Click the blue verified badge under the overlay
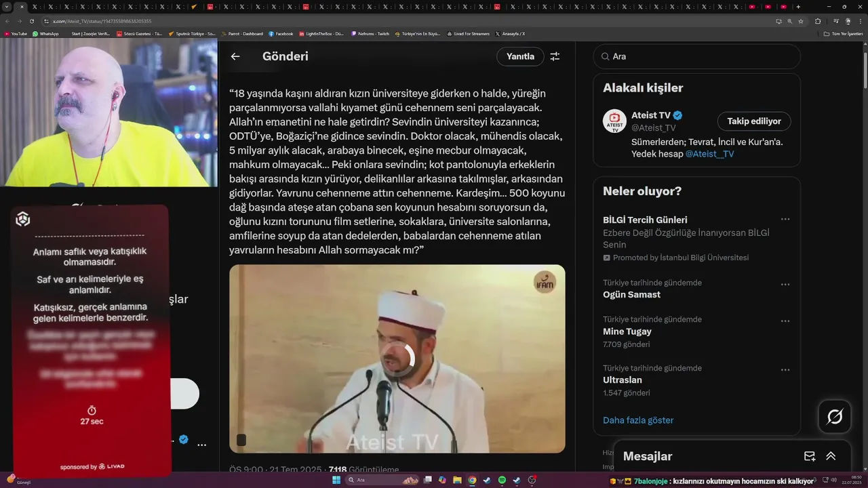The width and height of the screenshot is (868, 488). pyautogui.click(x=183, y=439)
